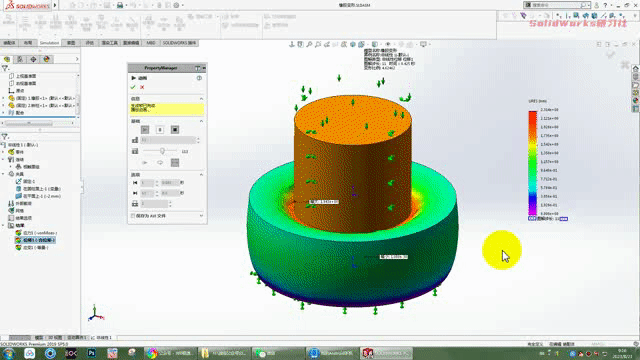Expand the first fixed component node
The image size is (640, 360).
(3, 98)
